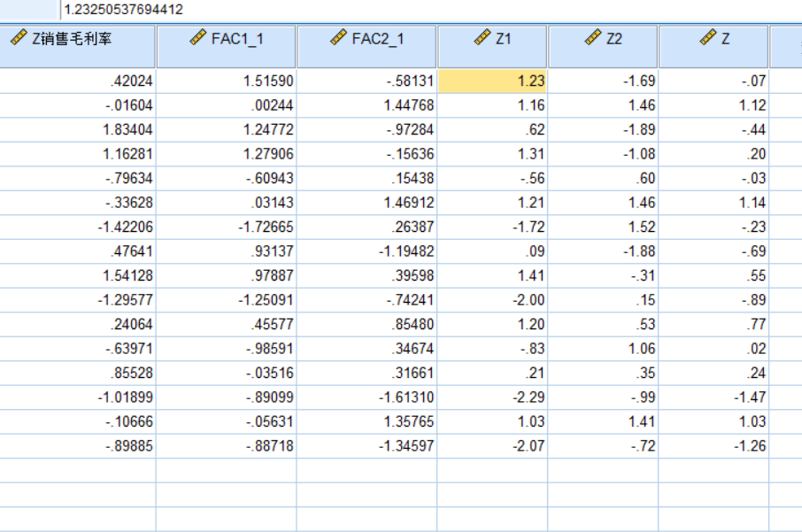Select Z2 cell .60
The width and height of the screenshot is (802, 532).
click(603, 178)
